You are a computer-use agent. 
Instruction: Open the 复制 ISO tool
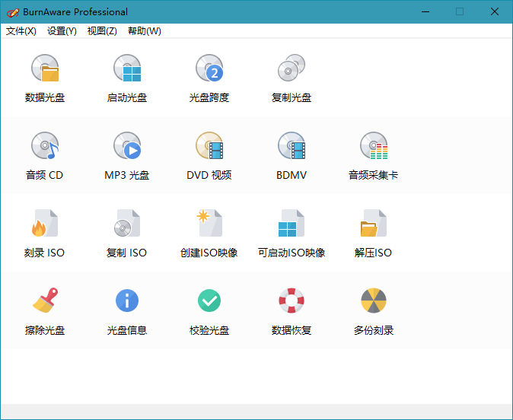(x=127, y=224)
